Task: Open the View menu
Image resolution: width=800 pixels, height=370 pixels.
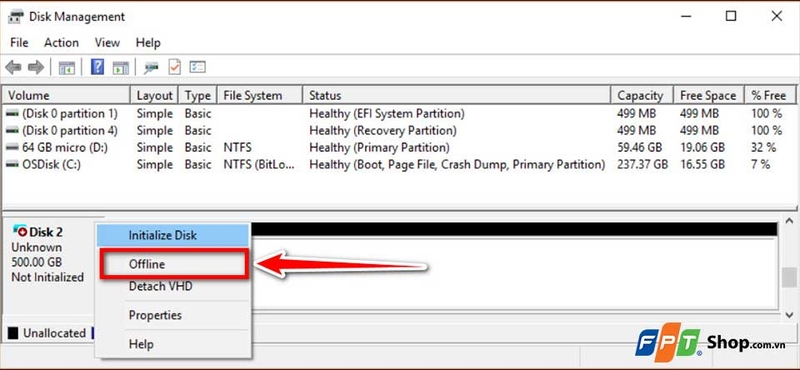Action: tap(107, 43)
